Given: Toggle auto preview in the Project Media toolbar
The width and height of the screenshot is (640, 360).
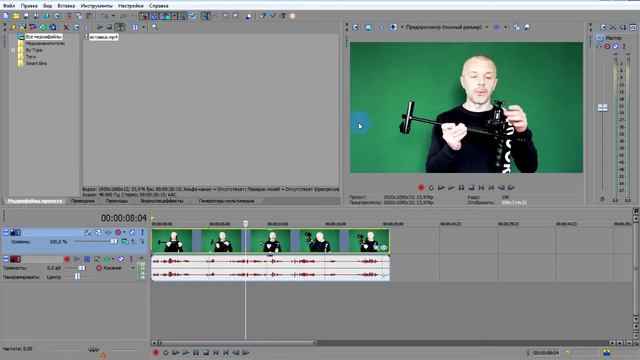Looking at the screenshot, I should click(120, 27).
